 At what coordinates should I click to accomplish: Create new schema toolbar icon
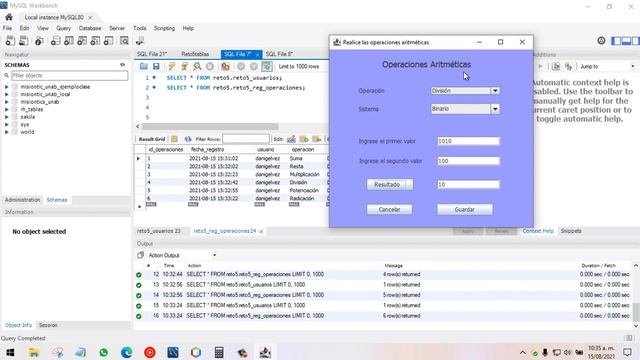(56, 41)
